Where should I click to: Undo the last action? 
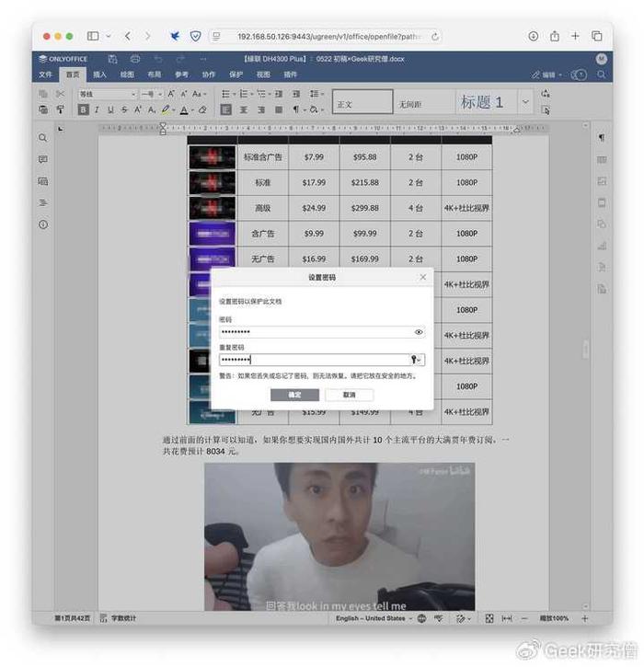pos(158,59)
